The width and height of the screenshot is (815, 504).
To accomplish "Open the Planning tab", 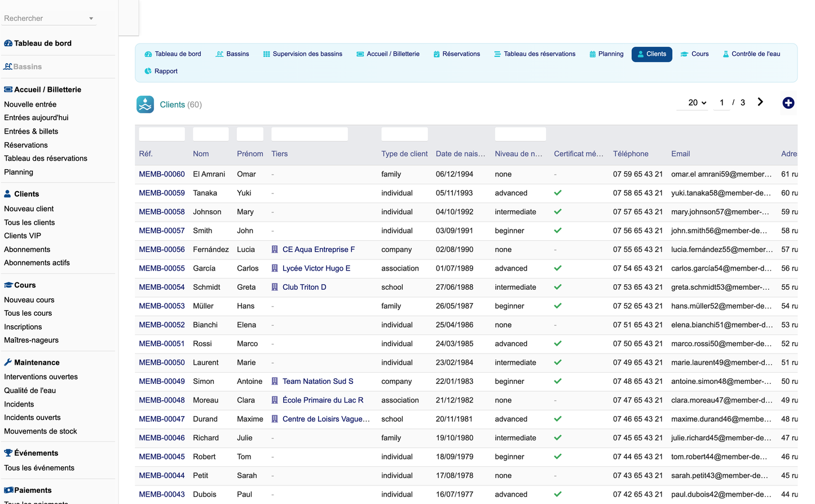I will coord(606,54).
